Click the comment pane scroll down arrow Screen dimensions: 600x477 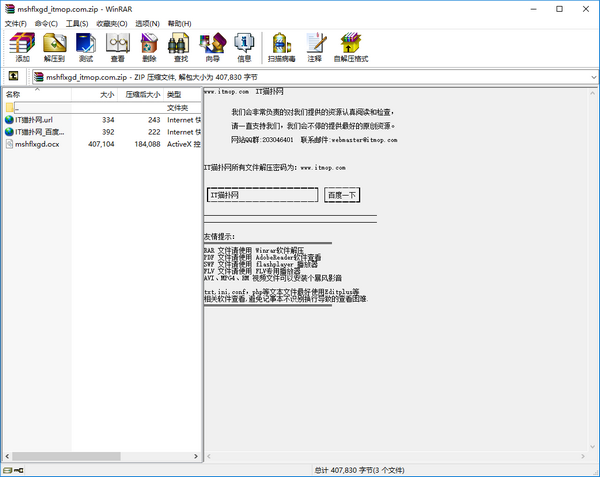(x=592, y=446)
